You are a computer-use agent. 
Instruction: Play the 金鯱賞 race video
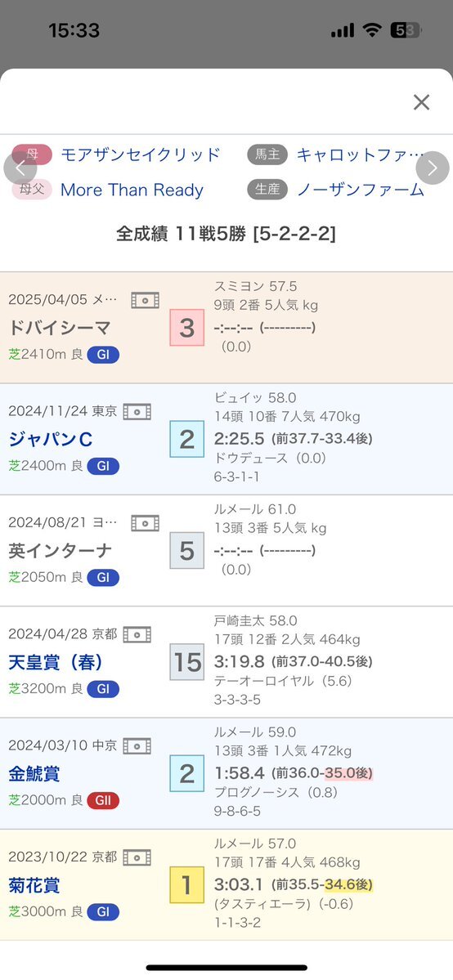click(137, 745)
